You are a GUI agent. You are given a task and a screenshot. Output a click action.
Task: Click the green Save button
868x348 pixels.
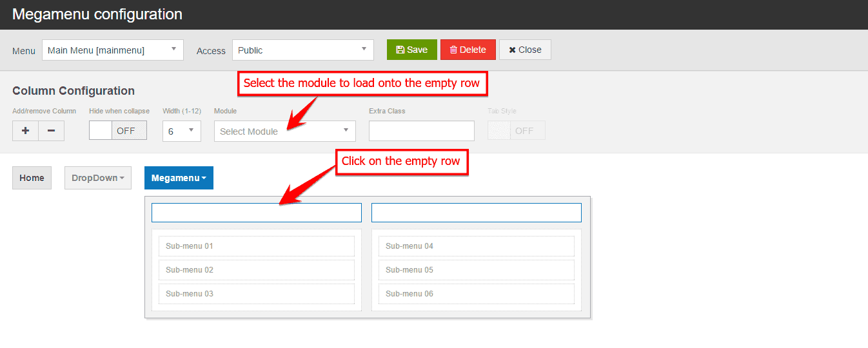pyautogui.click(x=411, y=50)
